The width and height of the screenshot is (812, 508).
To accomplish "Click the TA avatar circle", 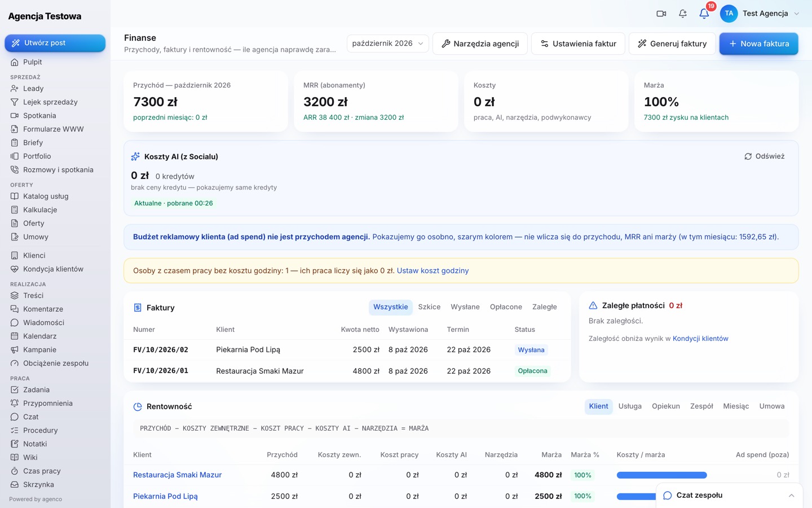I will (x=729, y=14).
